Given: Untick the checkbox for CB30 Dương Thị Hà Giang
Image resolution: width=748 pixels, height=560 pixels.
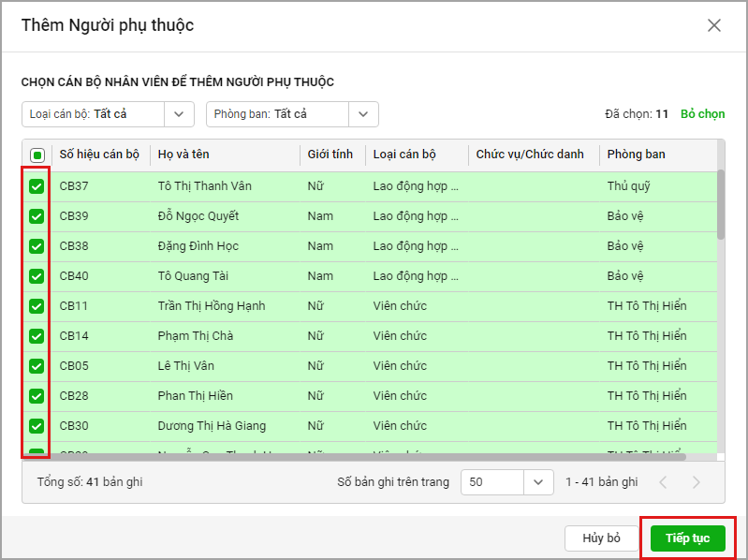Looking at the screenshot, I should [x=37, y=426].
